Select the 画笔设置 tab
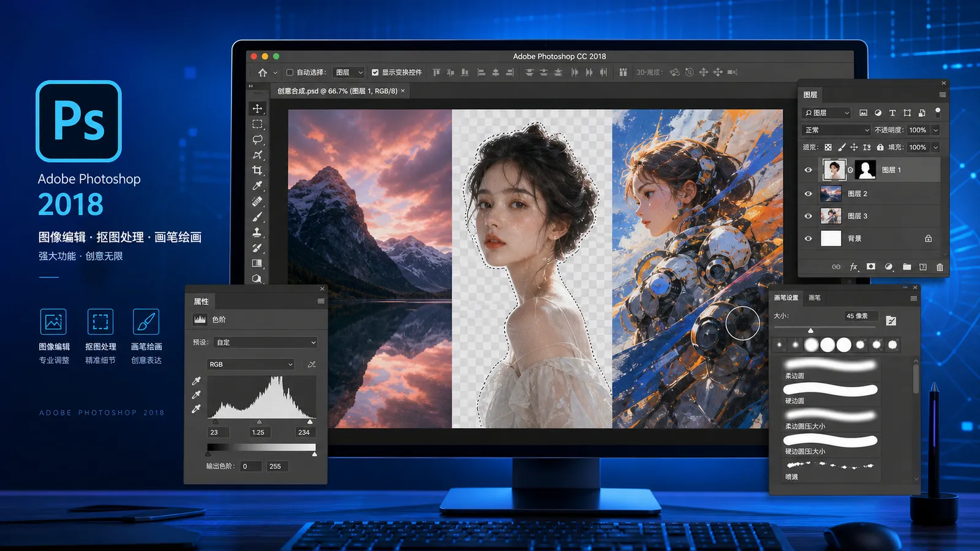 tap(786, 298)
